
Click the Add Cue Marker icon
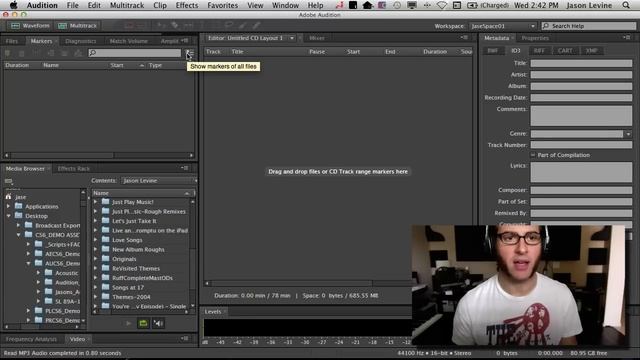[x=8, y=53]
